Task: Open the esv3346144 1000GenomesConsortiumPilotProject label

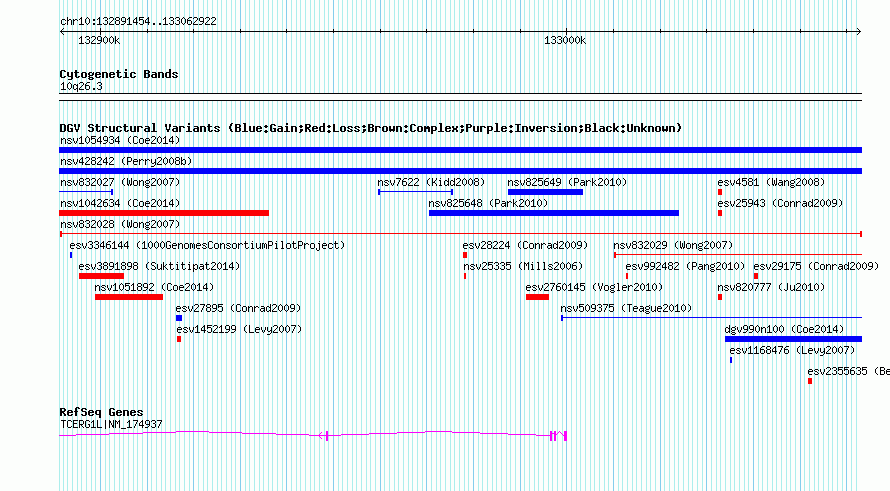Action: click(x=207, y=245)
